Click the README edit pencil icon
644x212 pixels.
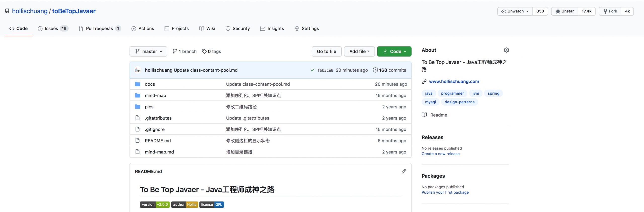pos(404,171)
